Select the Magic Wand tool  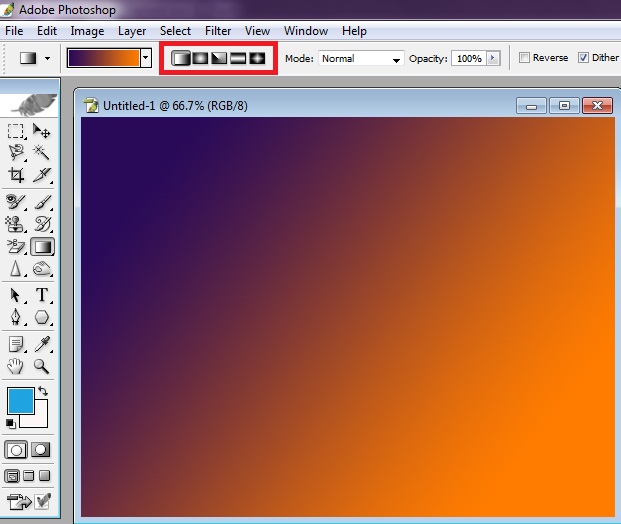click(42, 152)
